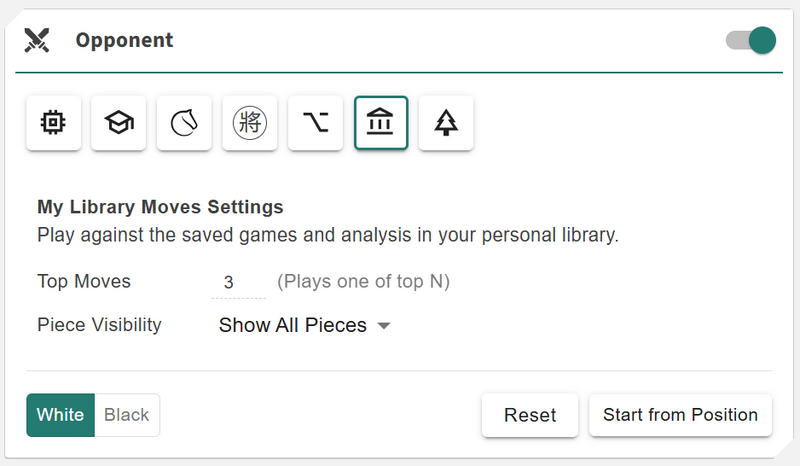Screen dimensions: 800x466
Task: Select the branching option symbol icon
Action: tap(315, 123)
